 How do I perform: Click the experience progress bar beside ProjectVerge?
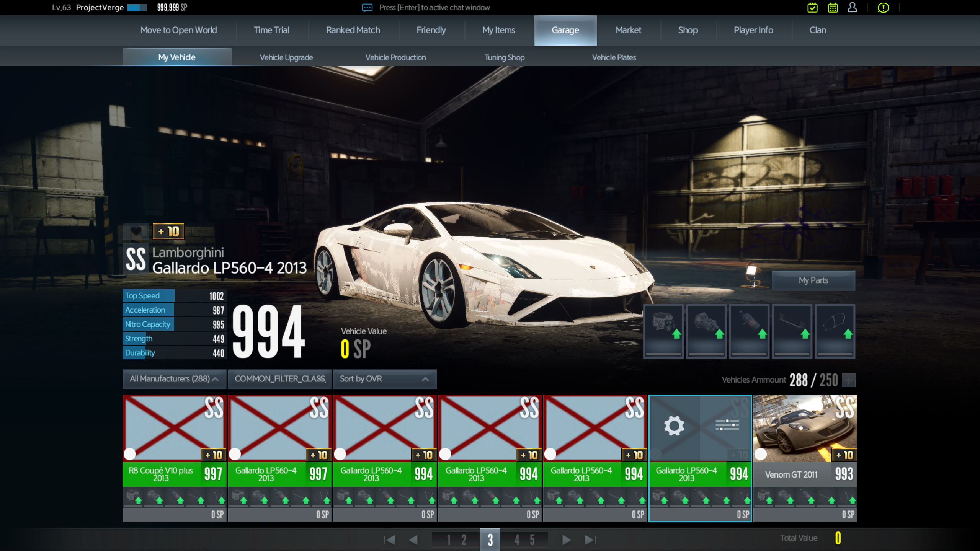coord(137,8)
